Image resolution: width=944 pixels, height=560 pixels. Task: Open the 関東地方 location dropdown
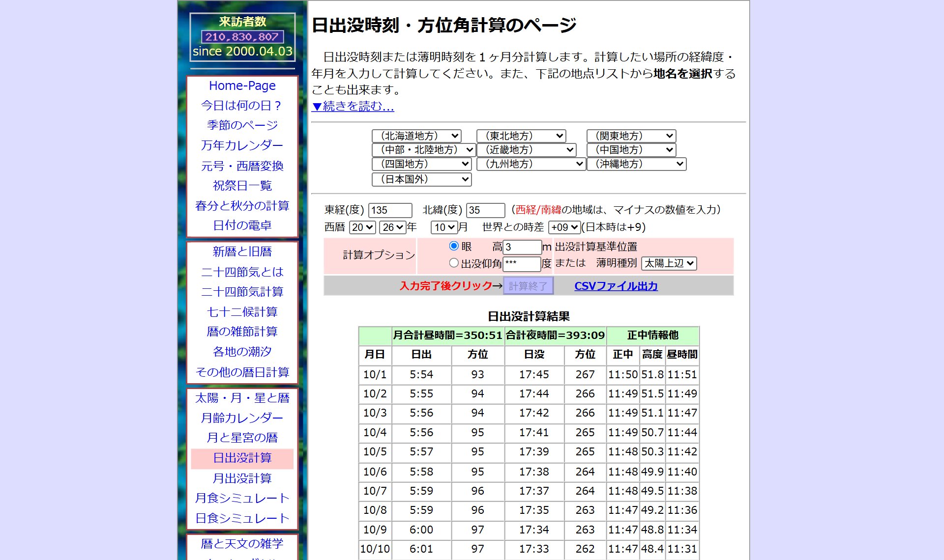(x=631, y=136)
